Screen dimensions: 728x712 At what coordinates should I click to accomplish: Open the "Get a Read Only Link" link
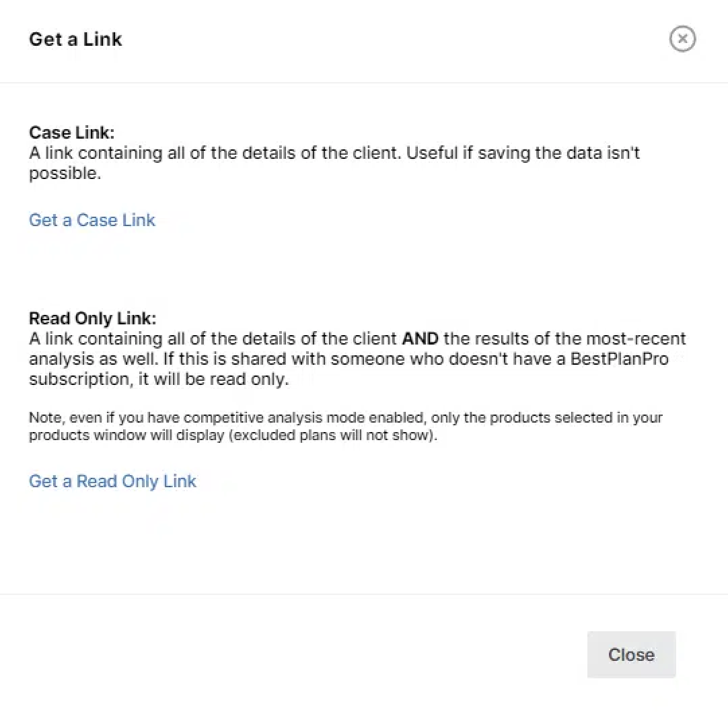[x=112, y=481]
